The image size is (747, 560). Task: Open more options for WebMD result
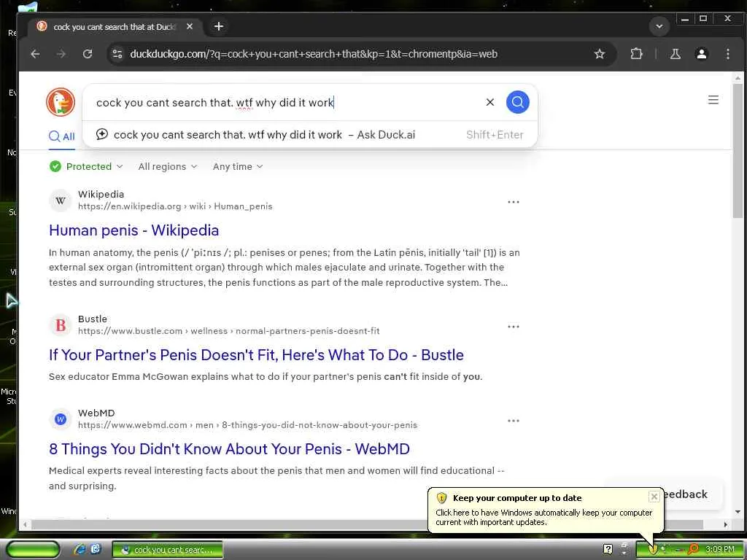tap(513, 421)
